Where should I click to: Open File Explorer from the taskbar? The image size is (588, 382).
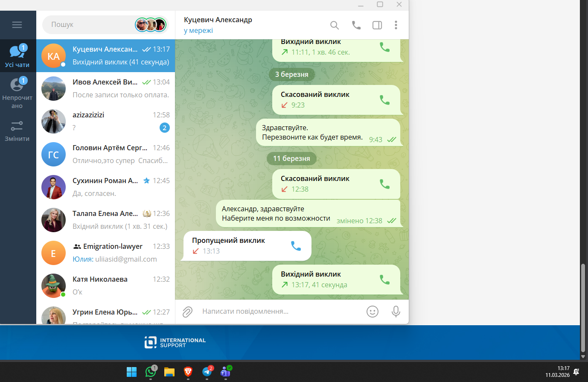pos(169,372)
